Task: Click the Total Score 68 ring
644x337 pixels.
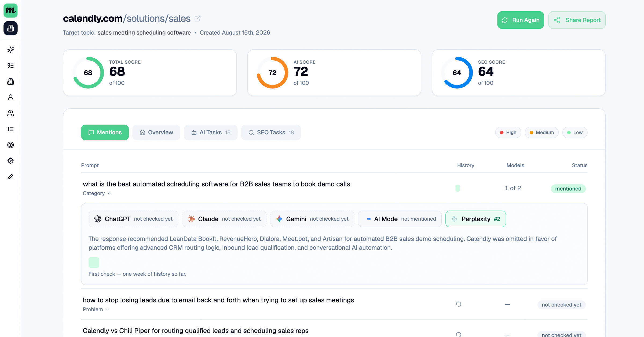Action: [x=88, y=73]
